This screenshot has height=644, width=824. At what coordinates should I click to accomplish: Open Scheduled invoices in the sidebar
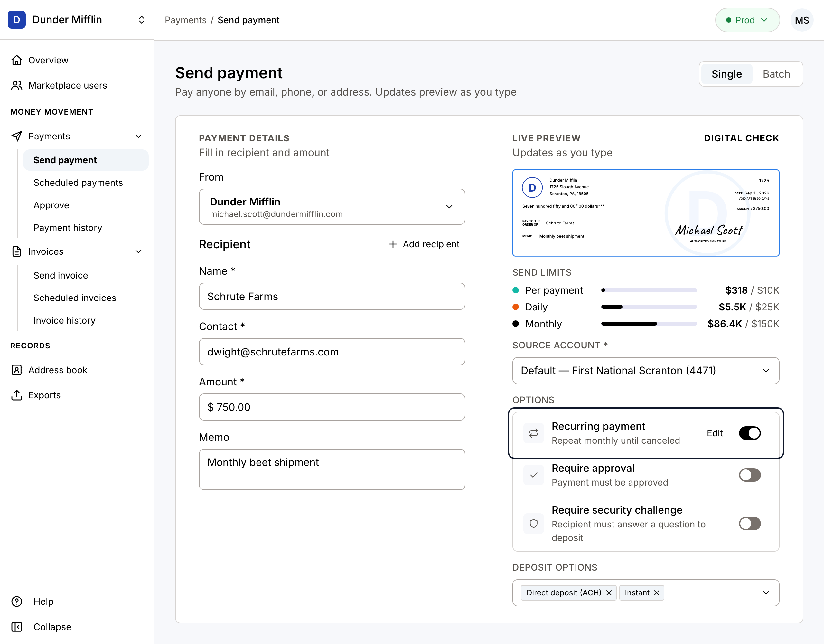(75, 298)
